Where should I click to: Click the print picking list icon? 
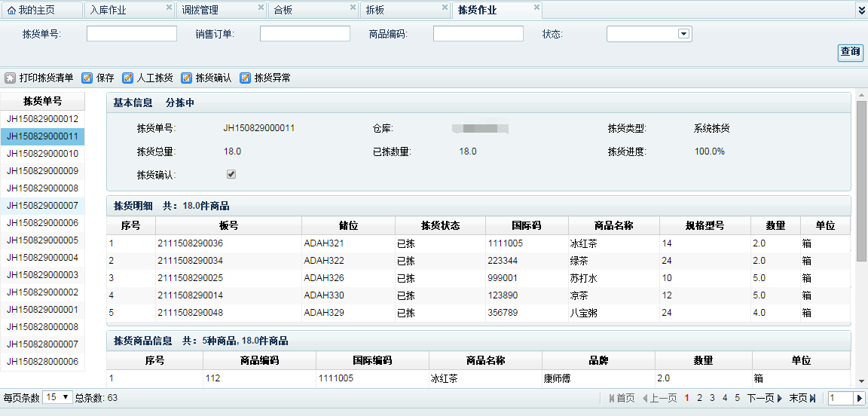click(x=11, y=78)
